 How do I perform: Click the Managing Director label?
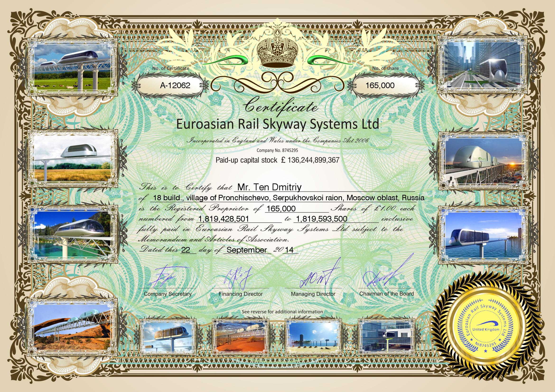click(313, 294)
